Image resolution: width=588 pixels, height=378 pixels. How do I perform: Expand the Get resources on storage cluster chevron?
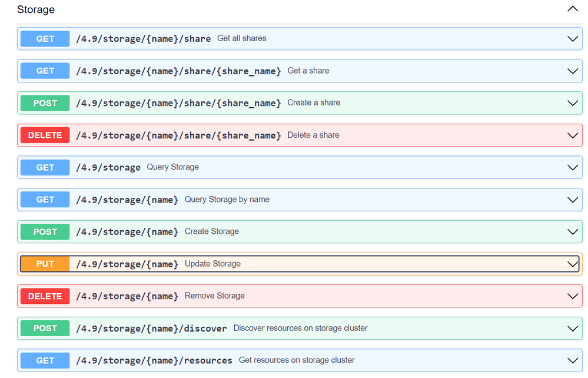(x=572, y=360)
